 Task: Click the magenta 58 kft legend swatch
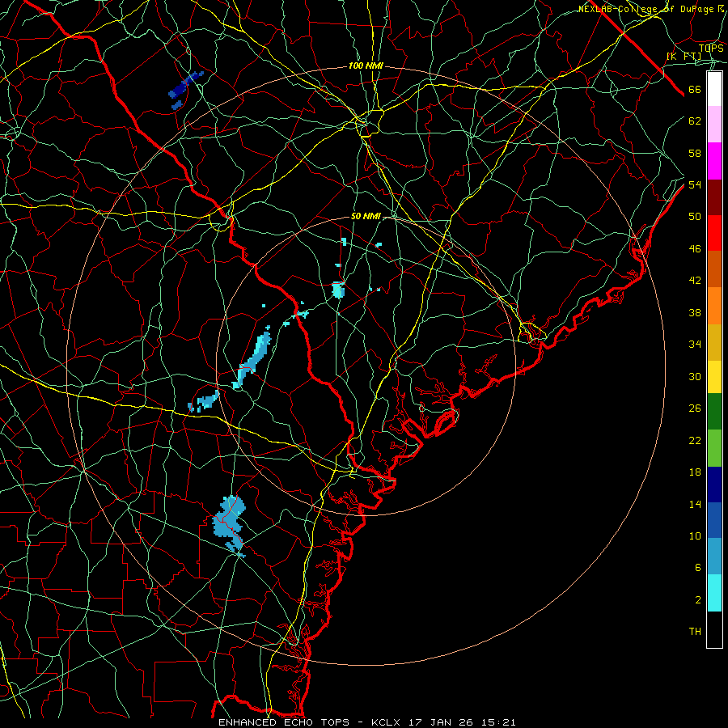click(714, 161)
